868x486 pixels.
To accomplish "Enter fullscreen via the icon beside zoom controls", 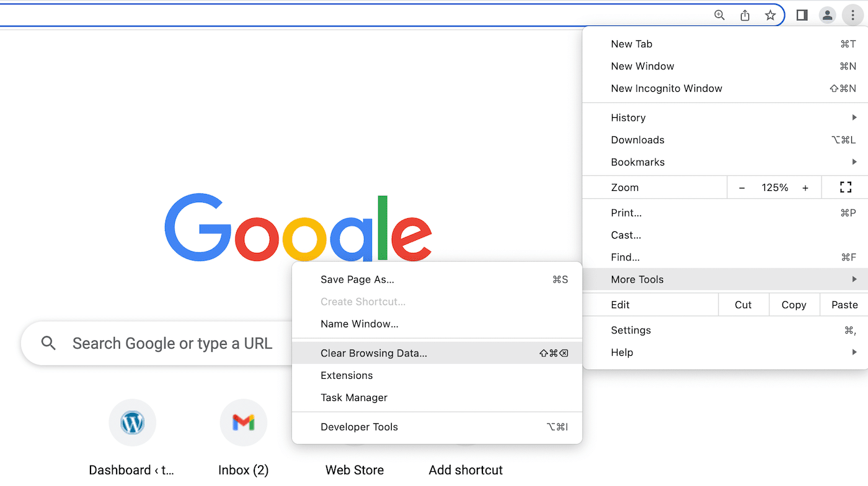I will click(844, 187).
